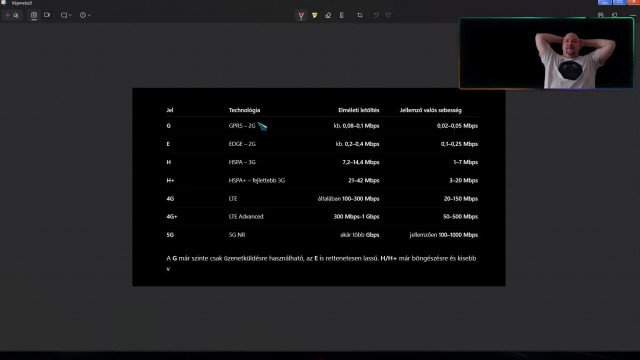Click the webcam overlay thumbnail
640x360 pixels.
tap(547, 53)
